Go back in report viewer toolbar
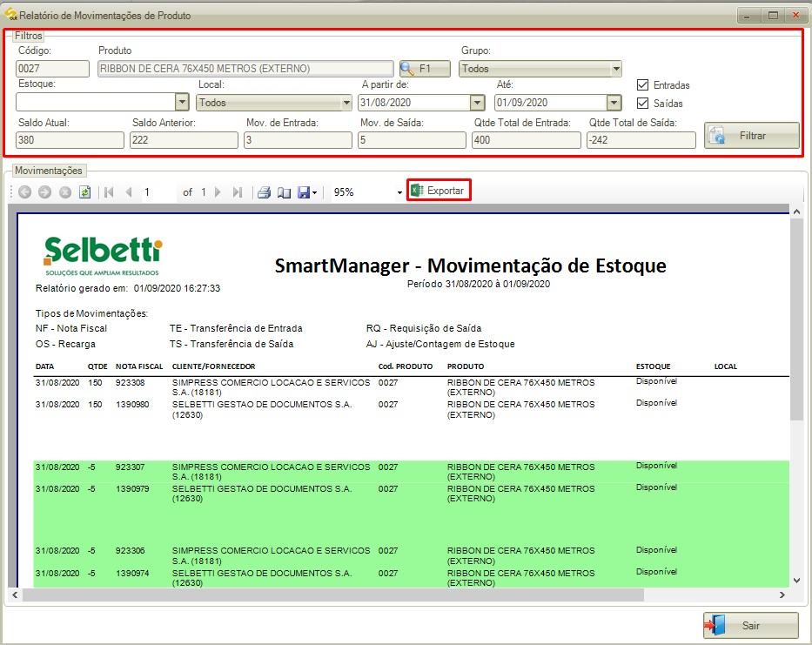This screenshot has height=645, width=812. click(x=25, y=192)
